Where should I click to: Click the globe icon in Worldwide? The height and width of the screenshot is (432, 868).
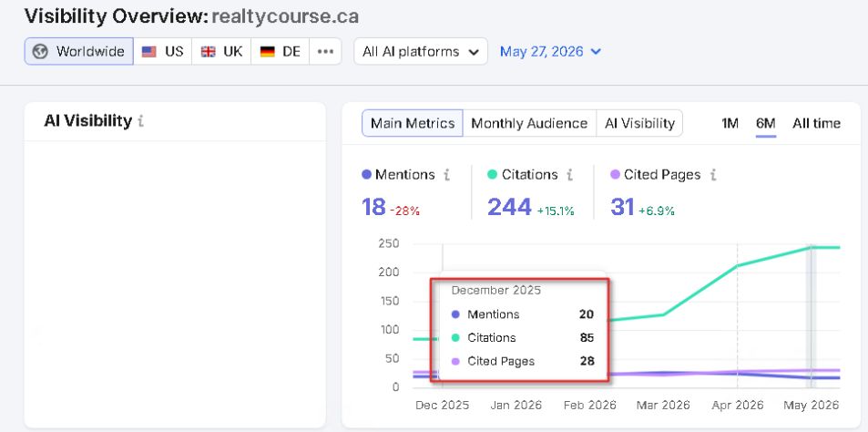coord(40,52)
